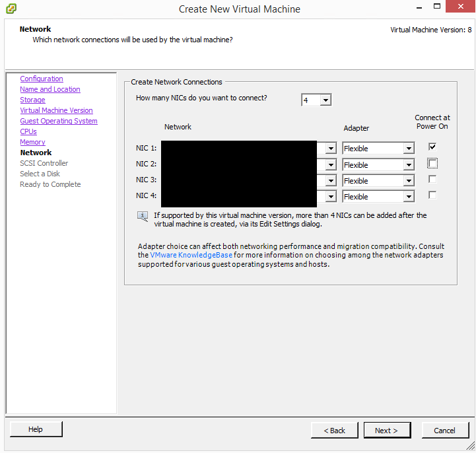Click the Back button
Screen dimensions: 476x453
click(334, 431)
